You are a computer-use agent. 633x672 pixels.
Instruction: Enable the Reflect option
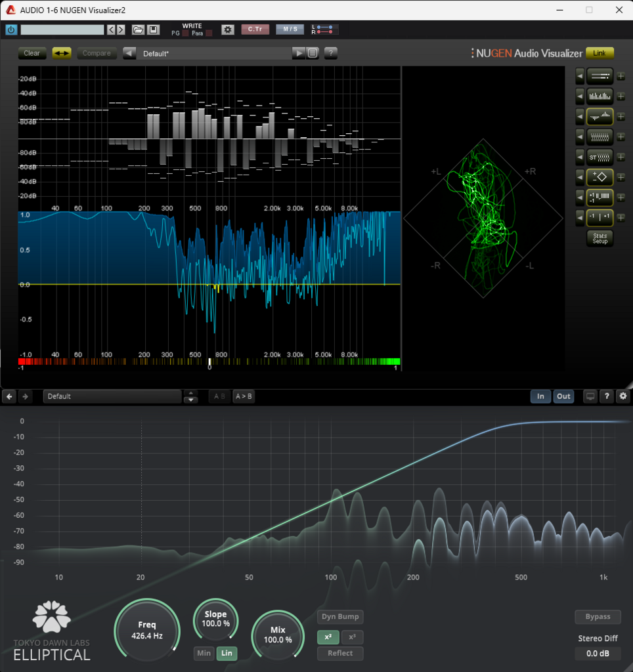[x=340, y=653]
